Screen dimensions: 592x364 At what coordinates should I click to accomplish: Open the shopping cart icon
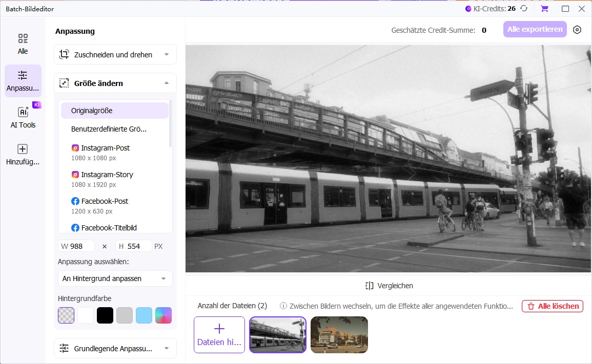click(544, 8)
